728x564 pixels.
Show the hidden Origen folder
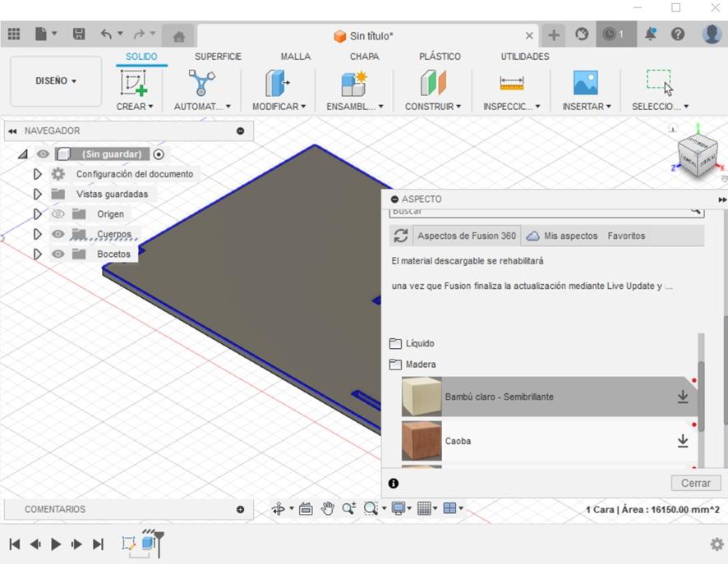point(58,213)
